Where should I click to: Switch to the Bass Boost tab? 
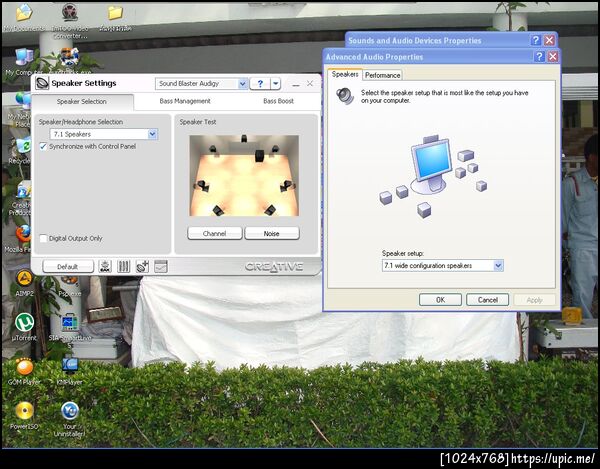click(279, 101)
